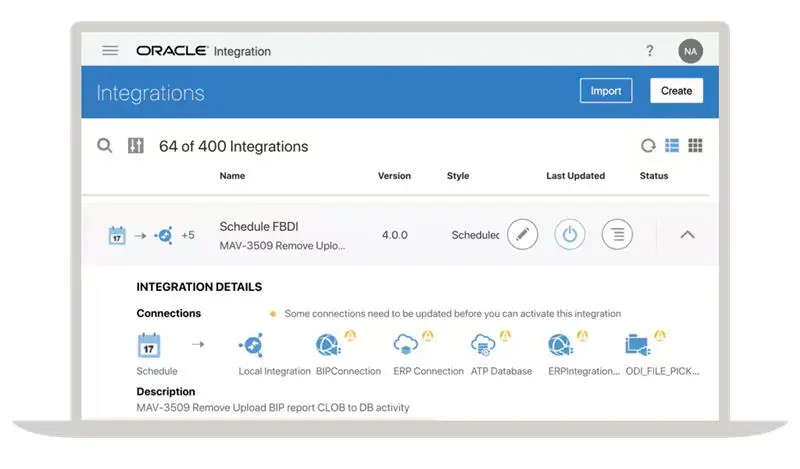Click the warning badge on ODI_FILE_PICK...

pos(660,335)
